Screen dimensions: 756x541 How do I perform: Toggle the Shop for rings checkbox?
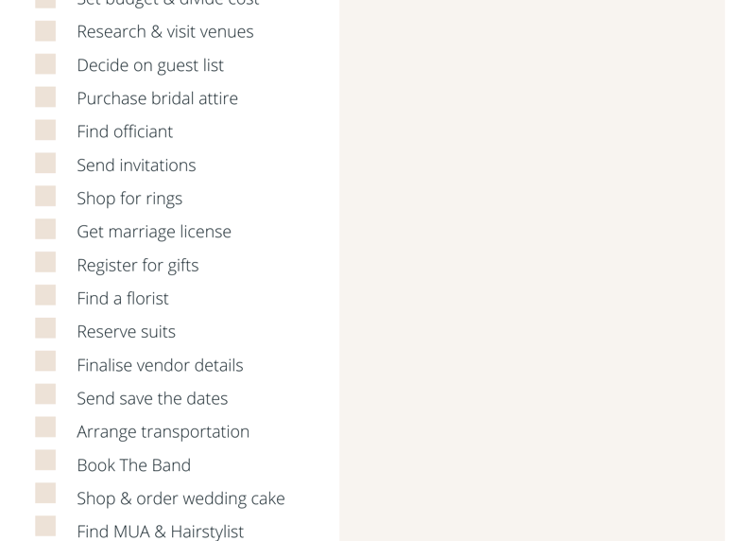(x=45, y=197)
